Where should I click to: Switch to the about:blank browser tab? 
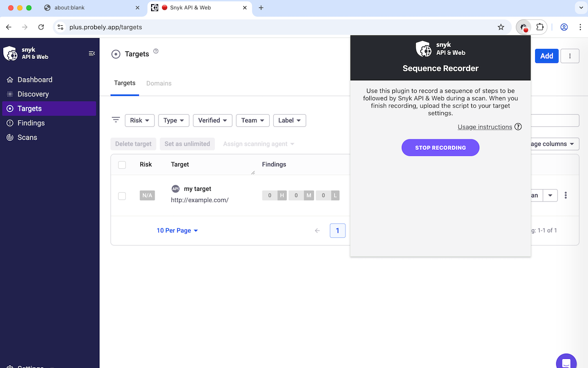coord(92,8)
